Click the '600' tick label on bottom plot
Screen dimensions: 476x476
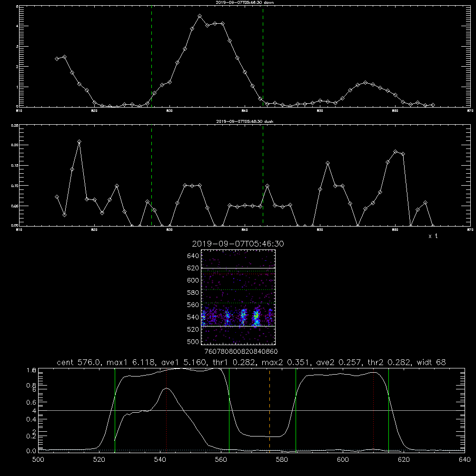(x=343, y=460)
